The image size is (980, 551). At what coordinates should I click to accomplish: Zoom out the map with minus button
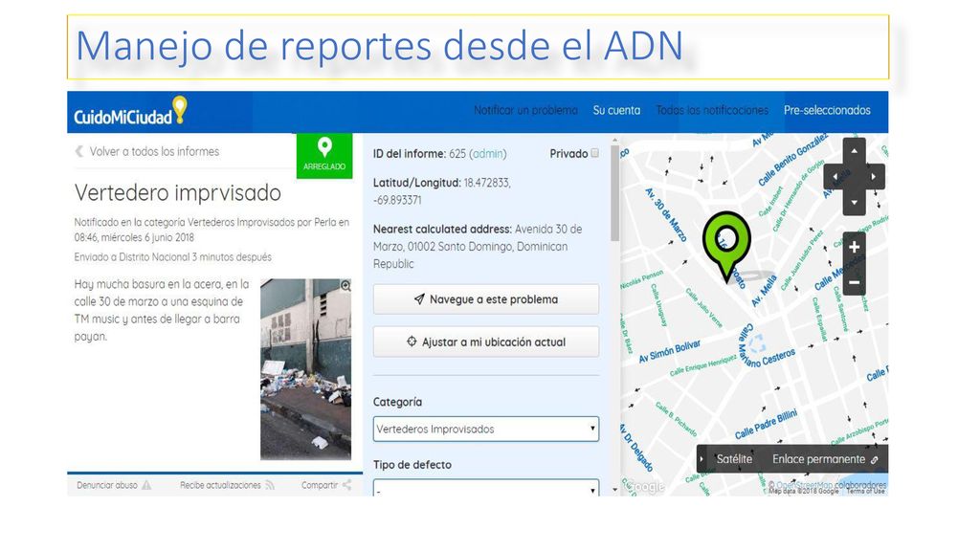click(x=855, y=282)
